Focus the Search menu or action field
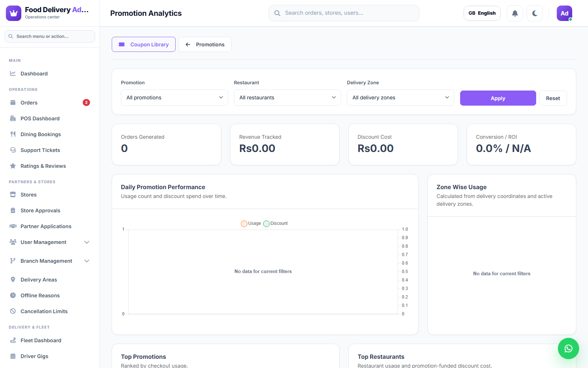Screen dimensions: 588x368 pyautogui.click(x=50, y=36)
